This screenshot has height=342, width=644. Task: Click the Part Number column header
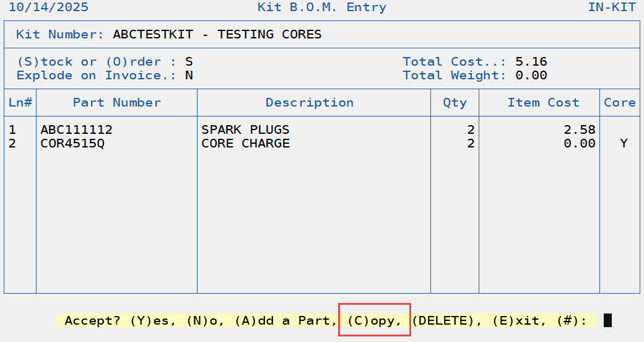116,103
